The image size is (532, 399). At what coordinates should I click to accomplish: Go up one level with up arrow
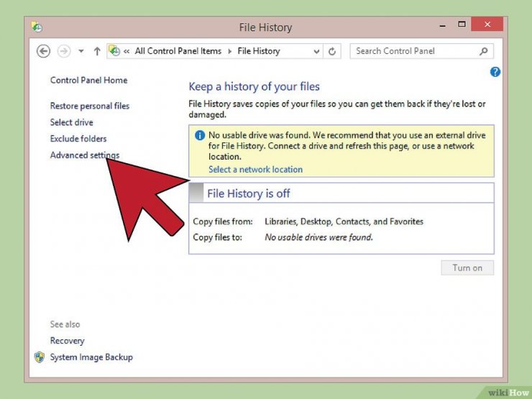click(97, 51)
